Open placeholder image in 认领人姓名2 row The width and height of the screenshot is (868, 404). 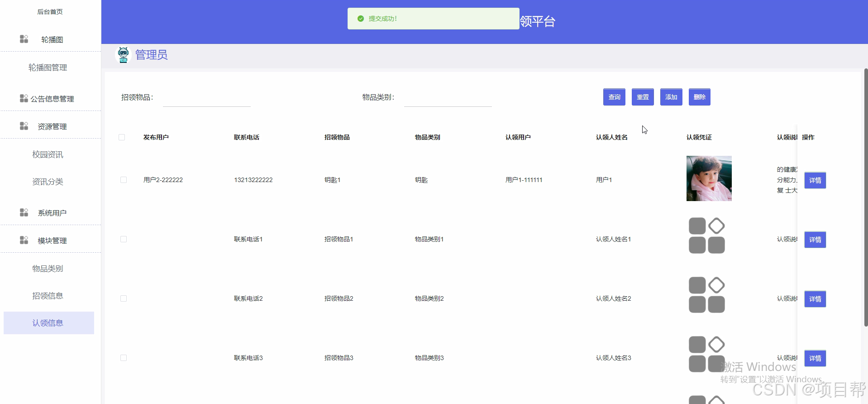coord(707,295)
